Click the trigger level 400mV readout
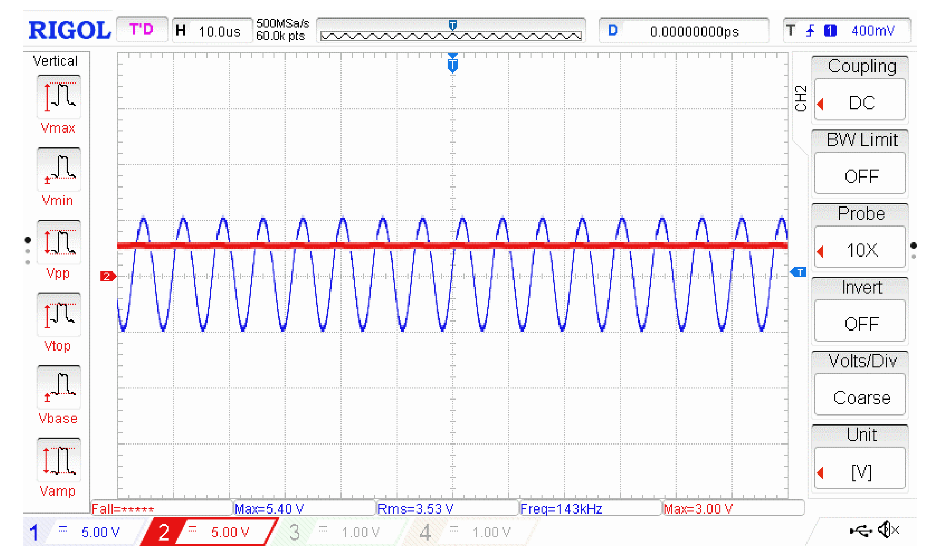This screenshot has width=932, height=560. (872, 30)
